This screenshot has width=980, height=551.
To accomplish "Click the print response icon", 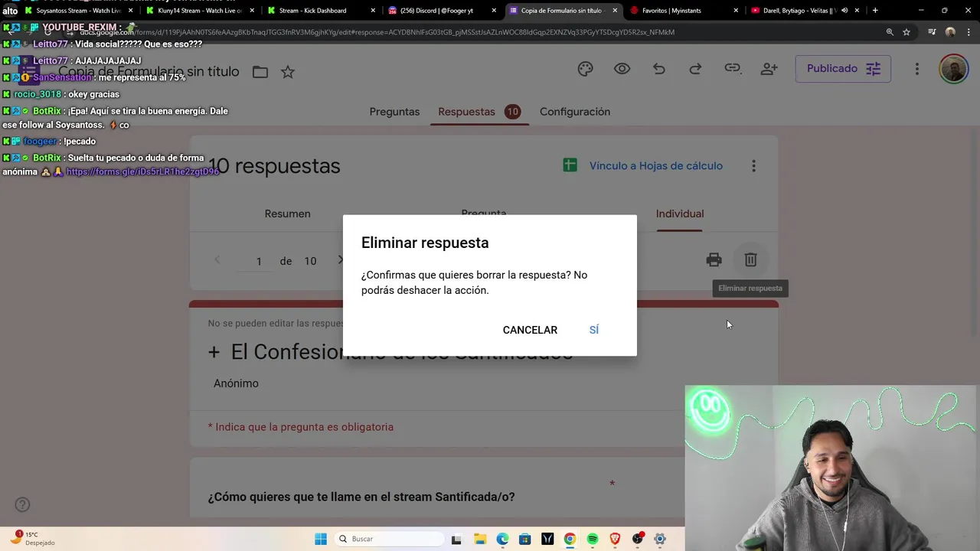I will 714,260.
